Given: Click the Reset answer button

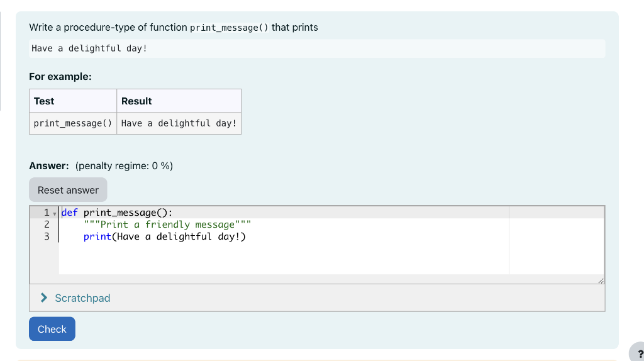Looking at the screenshot, I should click(x=68, y=190).
